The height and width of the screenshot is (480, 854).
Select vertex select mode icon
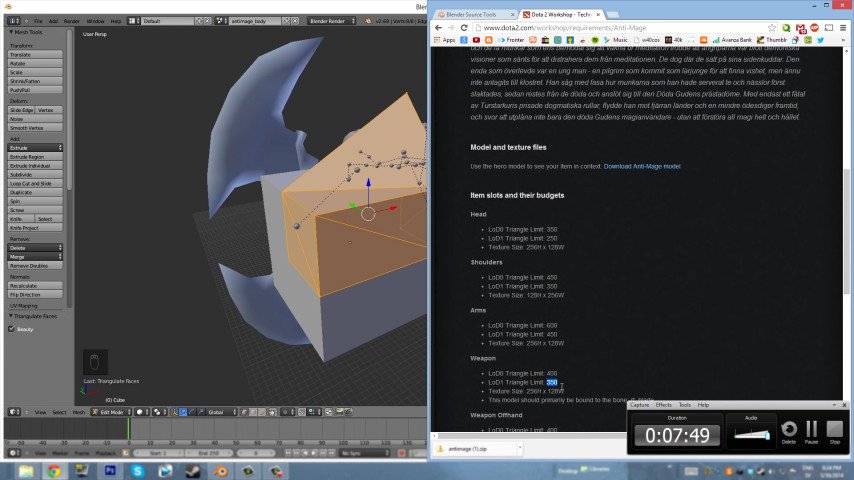[x=244, y=412]
